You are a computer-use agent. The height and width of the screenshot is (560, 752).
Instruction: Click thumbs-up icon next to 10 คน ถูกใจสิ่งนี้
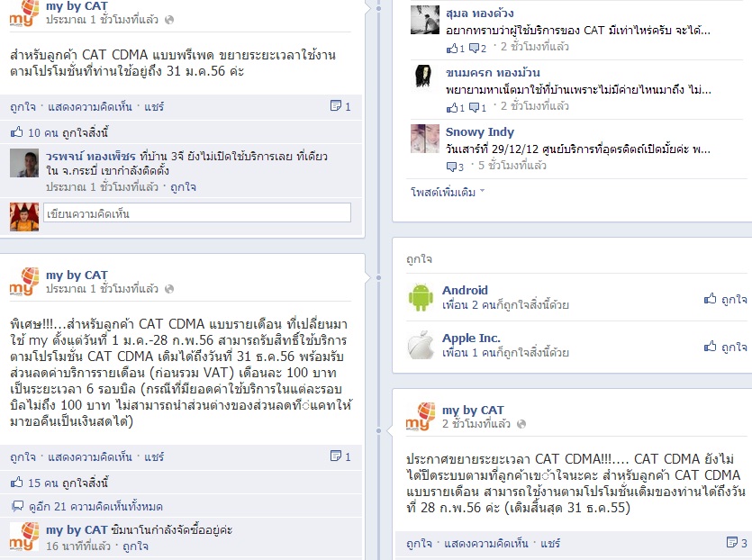point(17,131)
